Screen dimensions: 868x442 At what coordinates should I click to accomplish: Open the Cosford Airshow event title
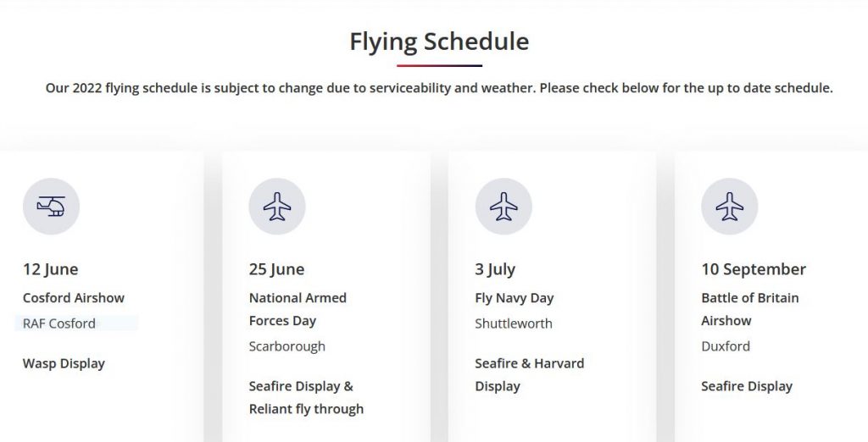(74, 297)
